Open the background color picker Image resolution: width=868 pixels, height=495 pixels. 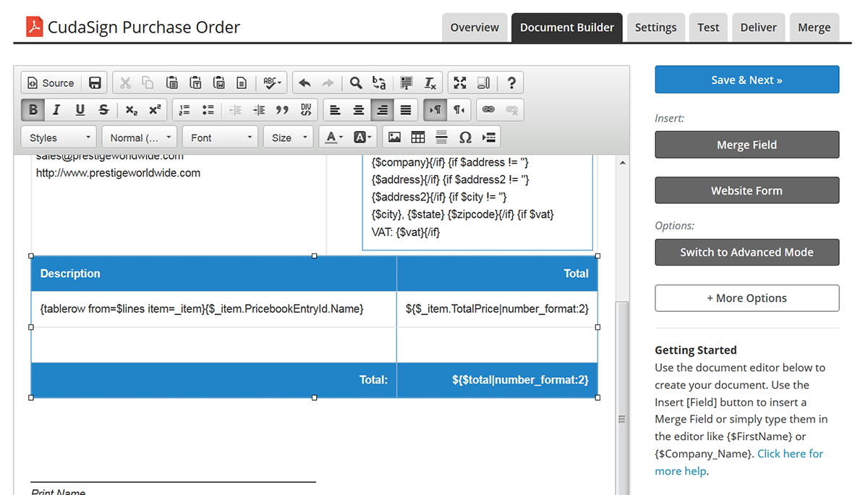362,137
